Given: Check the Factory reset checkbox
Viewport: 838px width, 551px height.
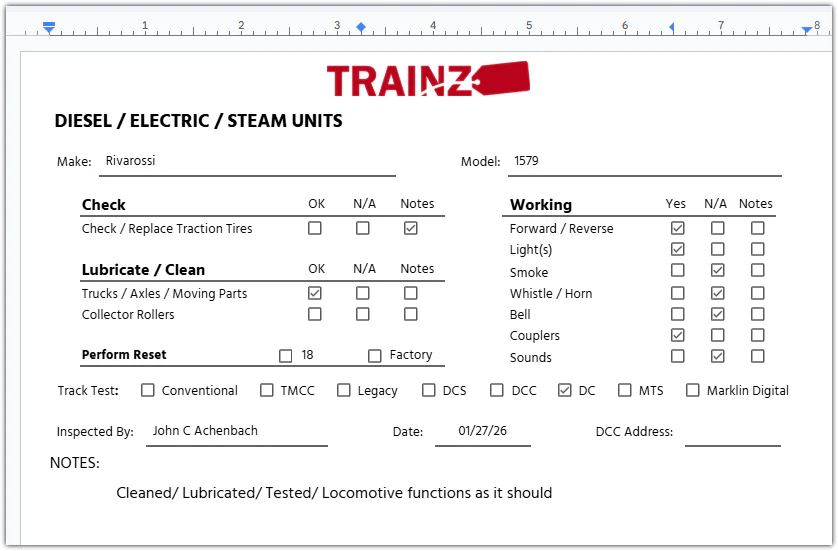Looking at the screenshot, I should pyautogui.click(x=375, y=355).
